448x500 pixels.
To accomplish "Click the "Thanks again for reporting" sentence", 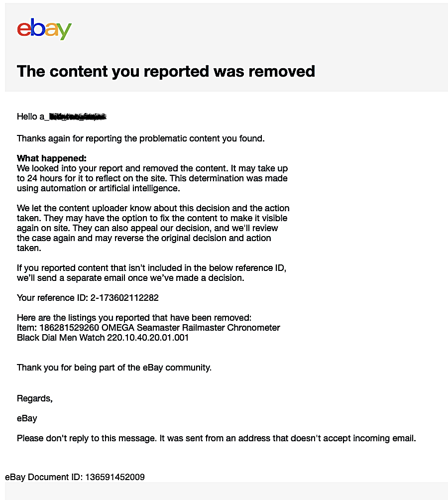I will 140,138.
